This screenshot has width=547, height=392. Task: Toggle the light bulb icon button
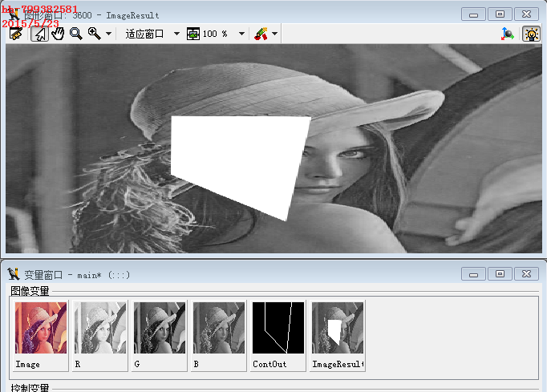coord(531,34)
